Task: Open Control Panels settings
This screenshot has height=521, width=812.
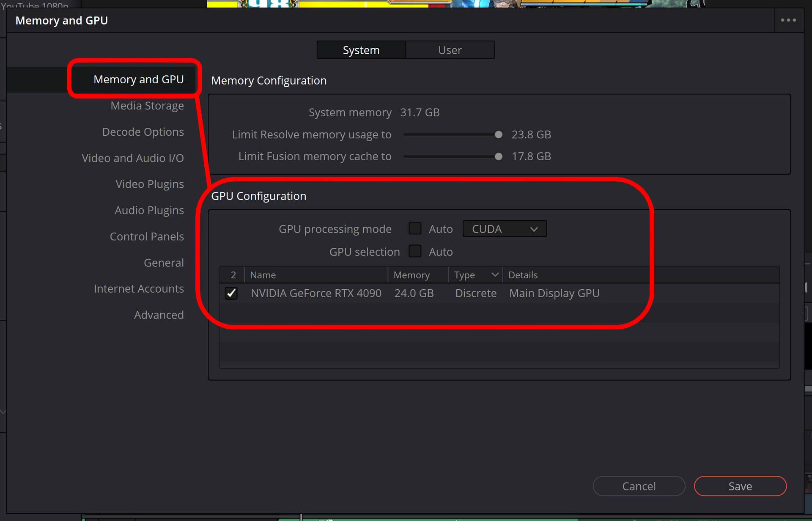Action: 147,236
